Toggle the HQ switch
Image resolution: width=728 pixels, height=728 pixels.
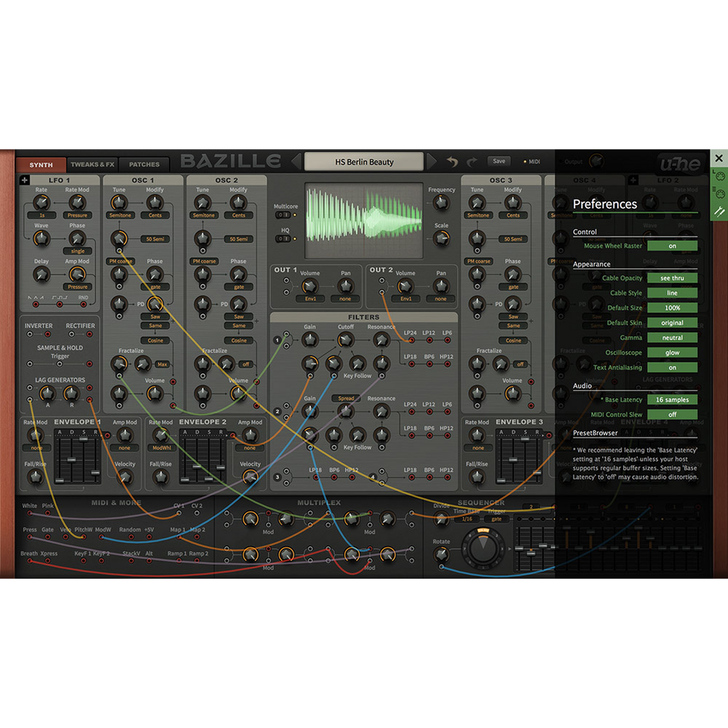point(283,239)
